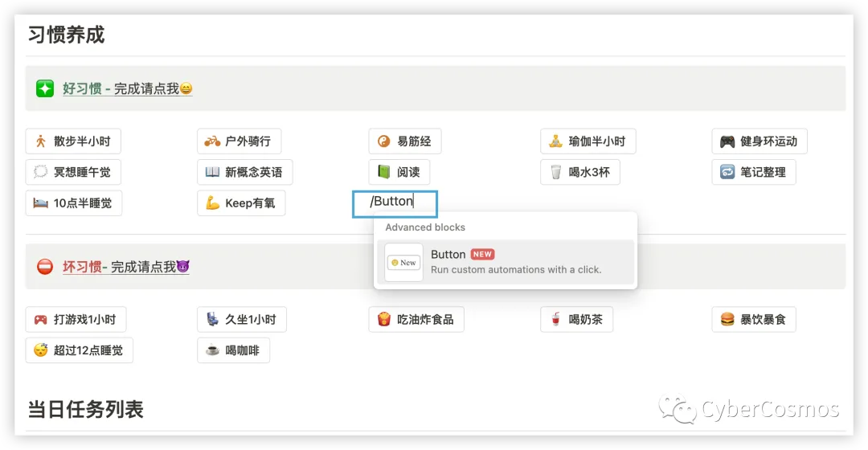Click the 当日任务列表 section heading
Viewport: 868px width, 450px height.
click(x=85, y=410)
